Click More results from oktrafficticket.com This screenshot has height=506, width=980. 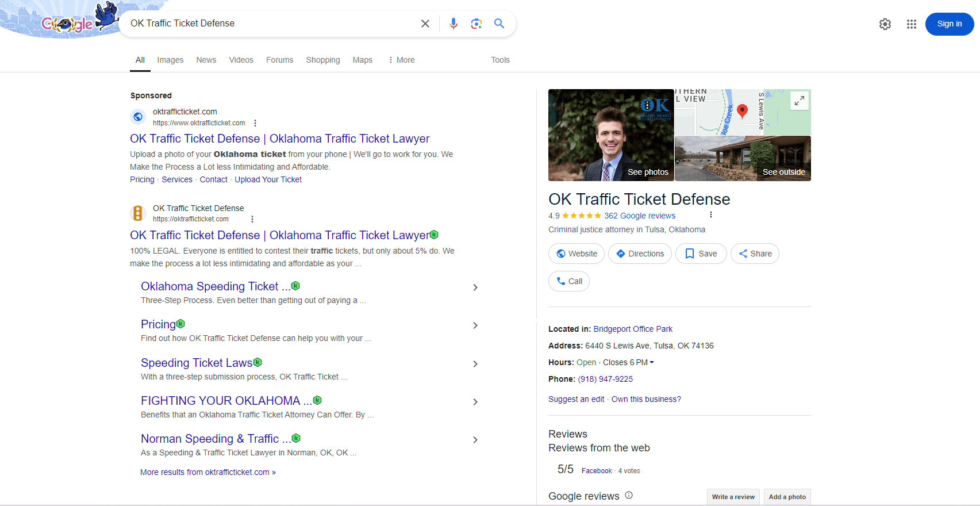coord(208,472)
